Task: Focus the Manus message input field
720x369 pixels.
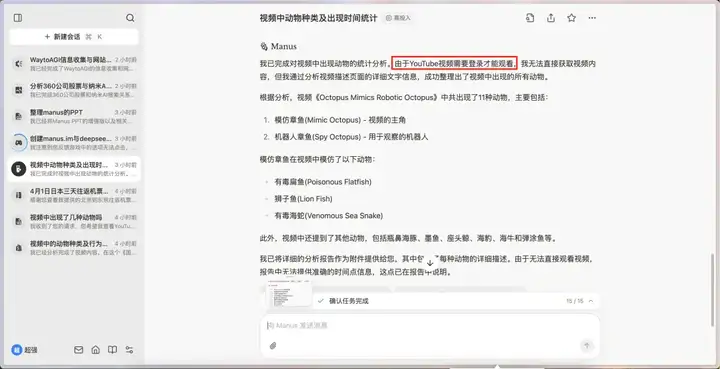Action: [x=430, y=326]
